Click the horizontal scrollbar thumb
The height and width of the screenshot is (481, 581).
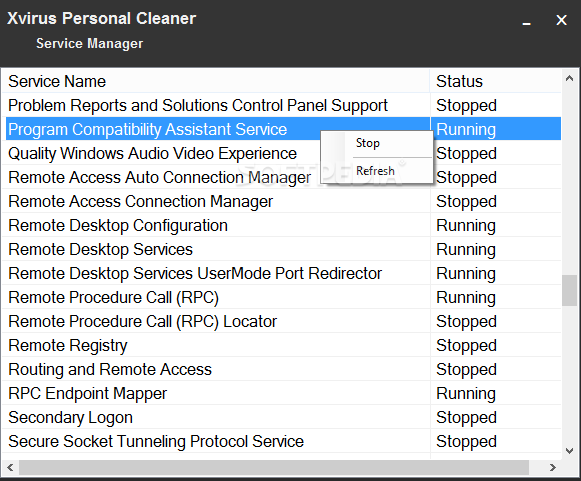click(x=274, y=467)
